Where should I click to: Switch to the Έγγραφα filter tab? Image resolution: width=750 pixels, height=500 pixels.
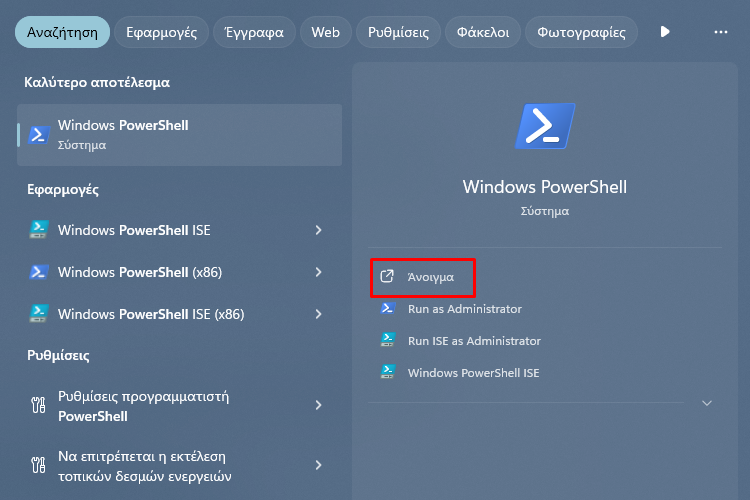coord(254,32)
